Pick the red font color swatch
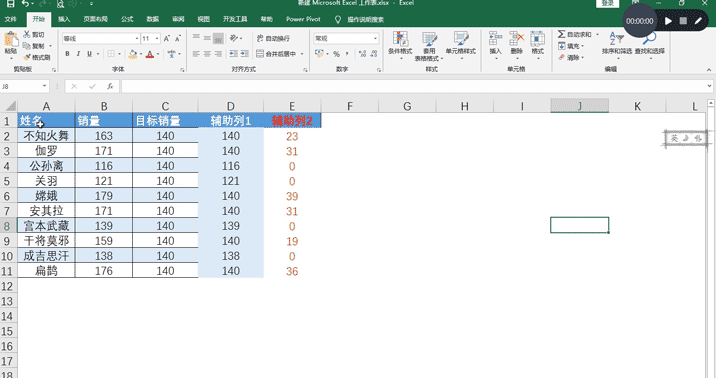 [150, 54]
